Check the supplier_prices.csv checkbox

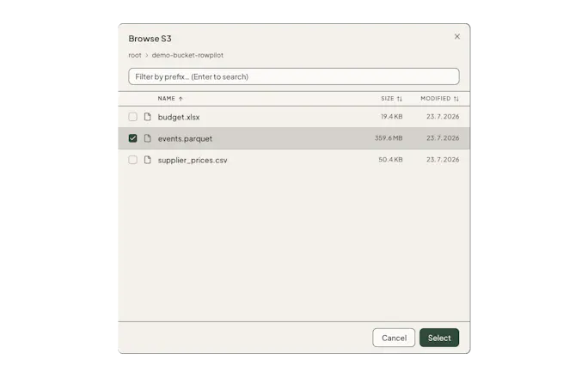132,160
